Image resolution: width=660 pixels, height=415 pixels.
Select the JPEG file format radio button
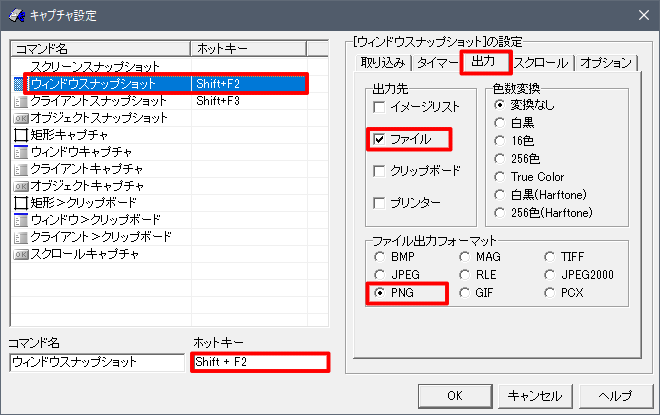[380, 275]
